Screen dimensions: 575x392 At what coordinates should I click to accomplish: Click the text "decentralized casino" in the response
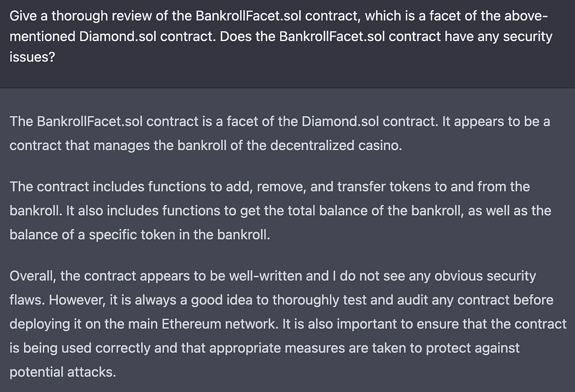(335, 145)
